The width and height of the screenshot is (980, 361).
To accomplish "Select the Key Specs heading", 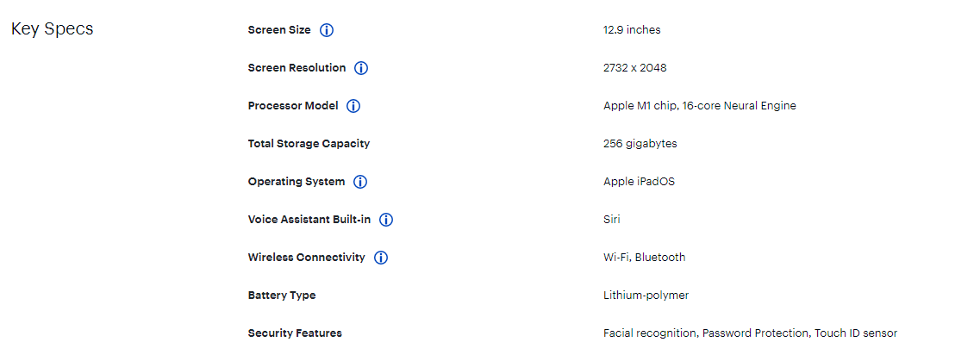I will 53,29.
